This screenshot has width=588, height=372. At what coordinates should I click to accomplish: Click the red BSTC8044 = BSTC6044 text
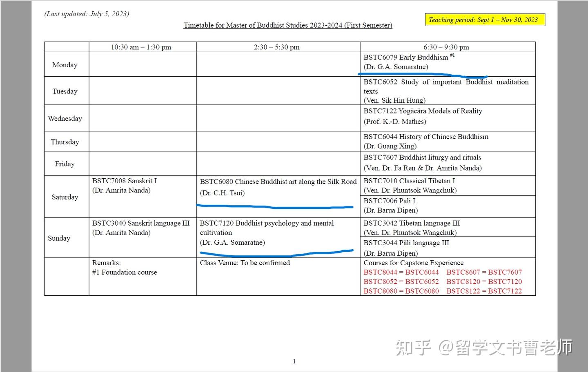[x=401, y=272]
